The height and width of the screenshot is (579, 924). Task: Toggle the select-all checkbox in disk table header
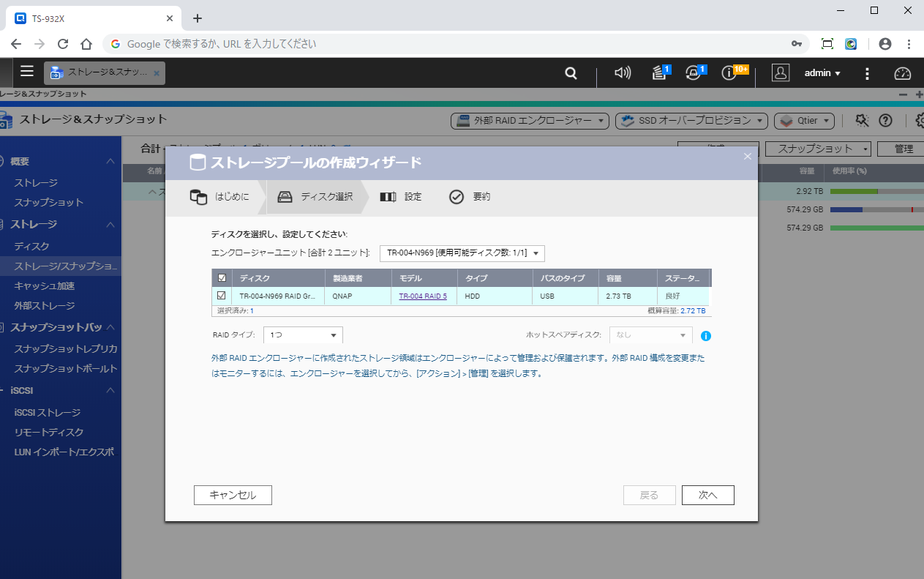point(222,278)
